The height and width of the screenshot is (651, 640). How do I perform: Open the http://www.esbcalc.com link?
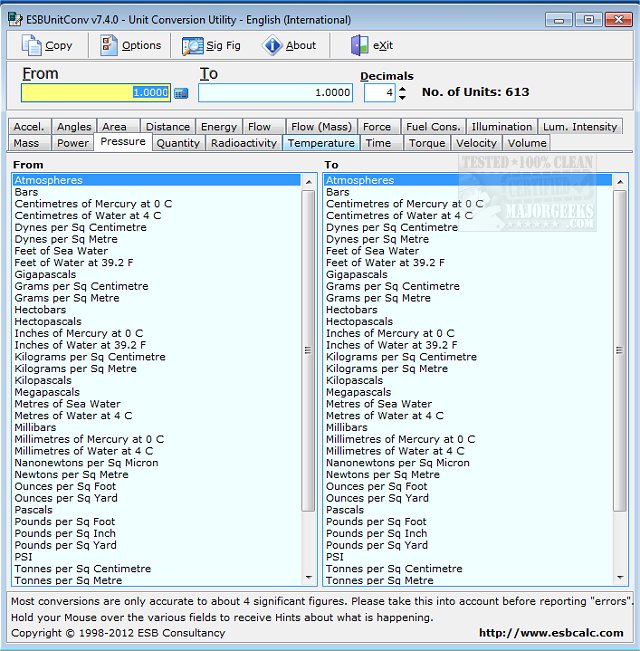point(551,633)
